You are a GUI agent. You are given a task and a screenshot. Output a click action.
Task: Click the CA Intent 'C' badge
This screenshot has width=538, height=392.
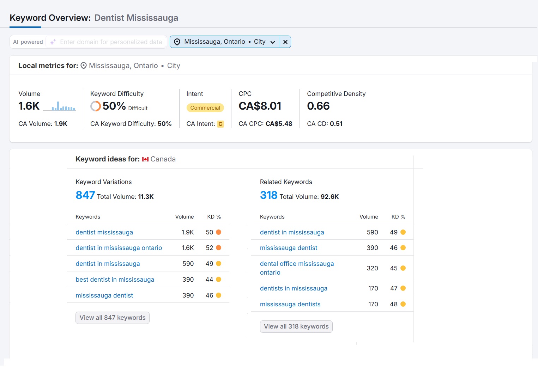(220, 124)
